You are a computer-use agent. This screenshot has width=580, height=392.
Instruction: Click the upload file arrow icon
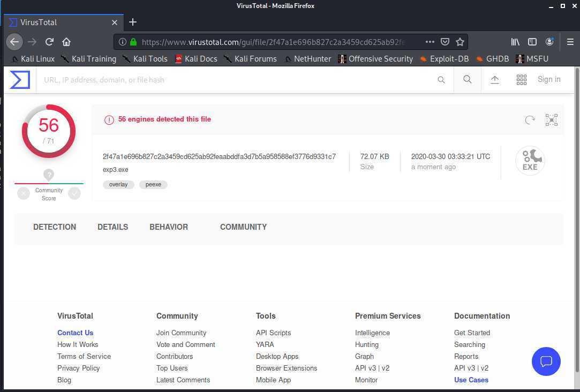pos(494,79)
